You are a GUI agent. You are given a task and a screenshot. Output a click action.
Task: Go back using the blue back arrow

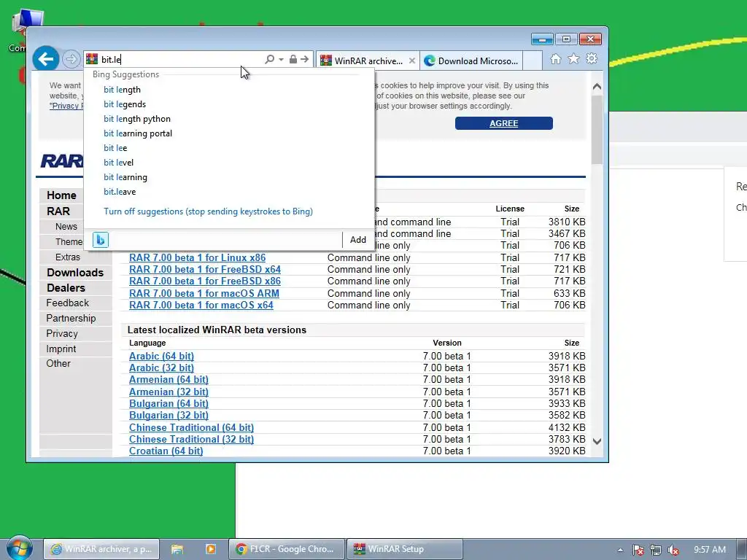pos(46,59)
